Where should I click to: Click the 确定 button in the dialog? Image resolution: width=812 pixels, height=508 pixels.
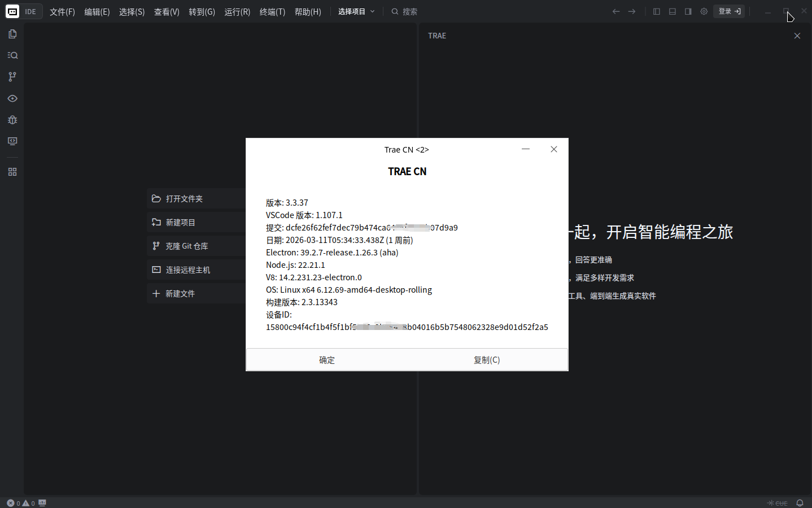click(327, 360)
